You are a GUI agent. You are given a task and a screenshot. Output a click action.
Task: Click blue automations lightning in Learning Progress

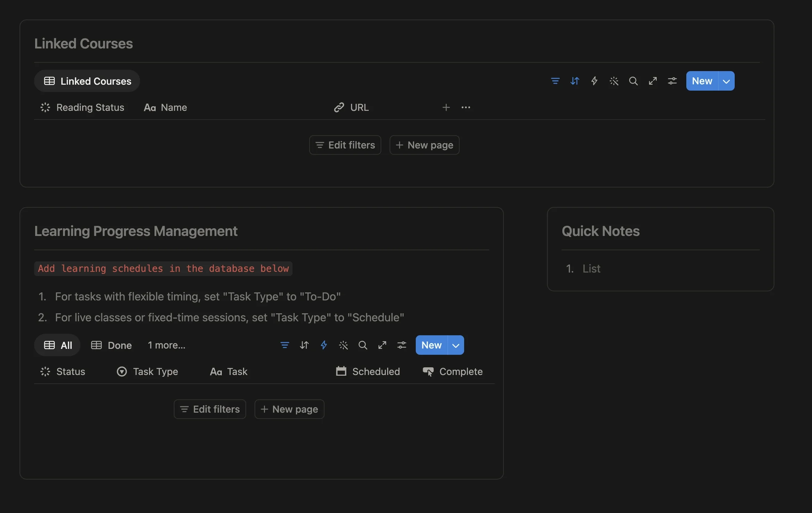click(x=323, y=345)
